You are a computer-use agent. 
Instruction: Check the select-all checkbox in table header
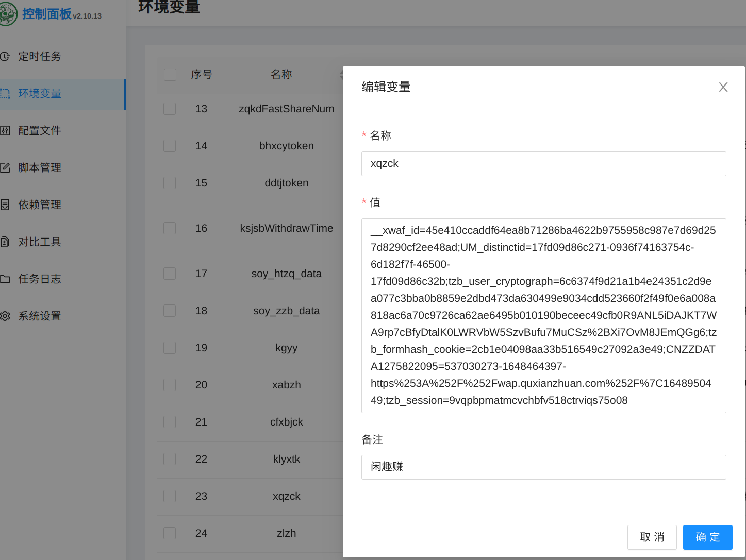pyautogui.click(x=170, y=74)
